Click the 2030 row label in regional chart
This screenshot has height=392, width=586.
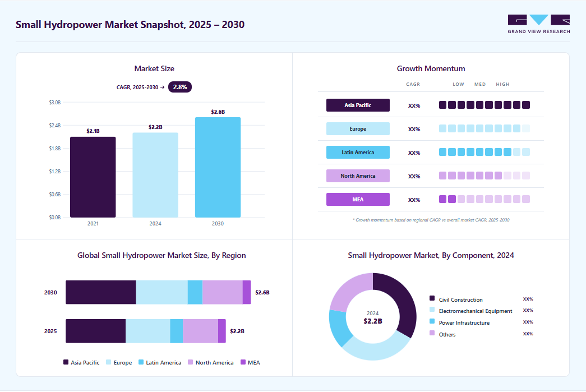(x=50, y=292)
